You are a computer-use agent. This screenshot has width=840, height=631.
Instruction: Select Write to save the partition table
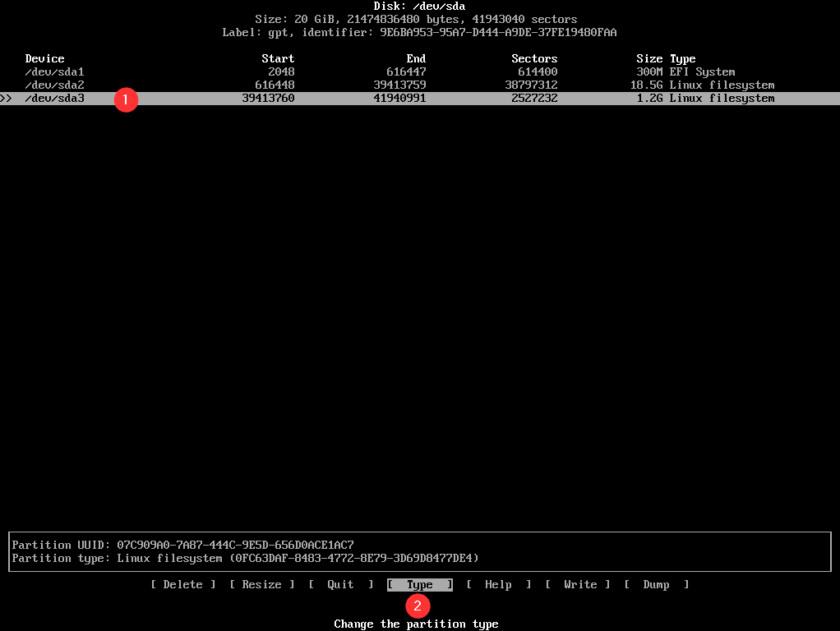pyautogui.click(x=580, y=584)
